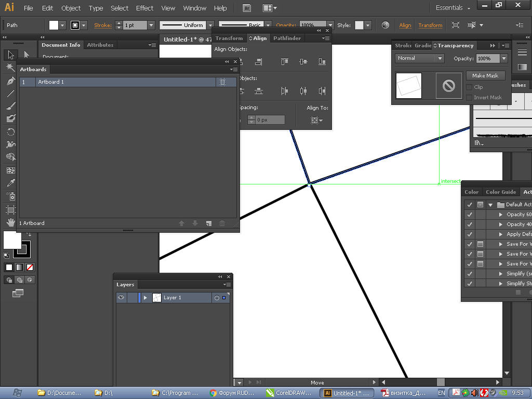
Task: Open Adobe Bridge from top bar
Action: (247, 8)
